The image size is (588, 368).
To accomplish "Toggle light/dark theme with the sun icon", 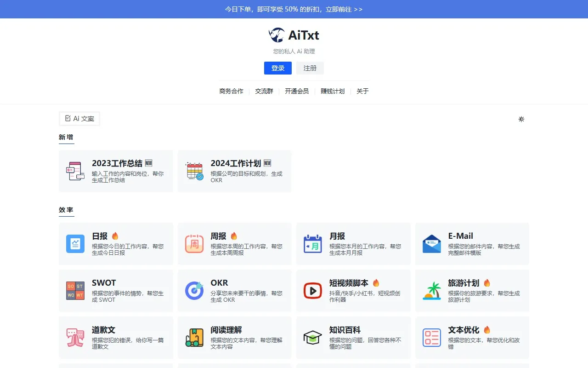I will (521, 119).
